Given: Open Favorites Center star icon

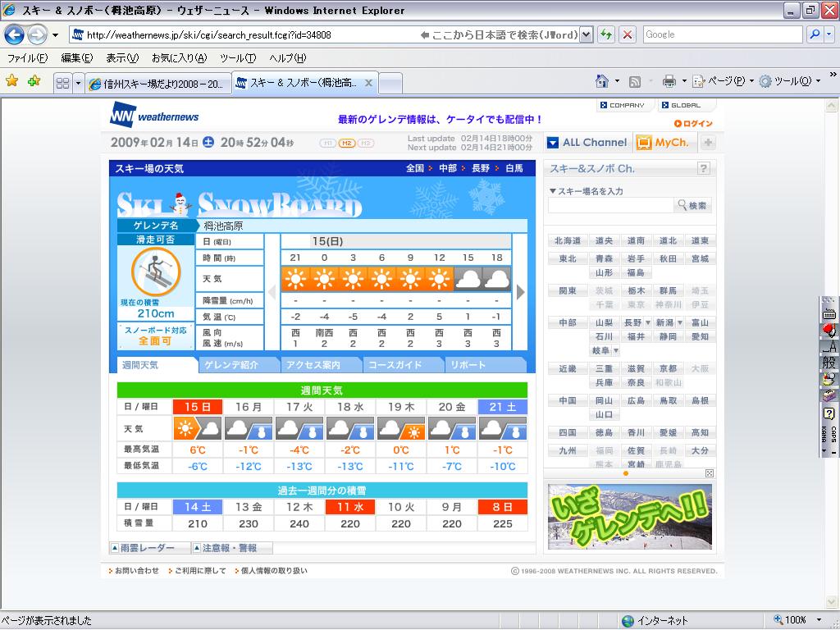Looking at the screenshot, I should click(11, 81).
